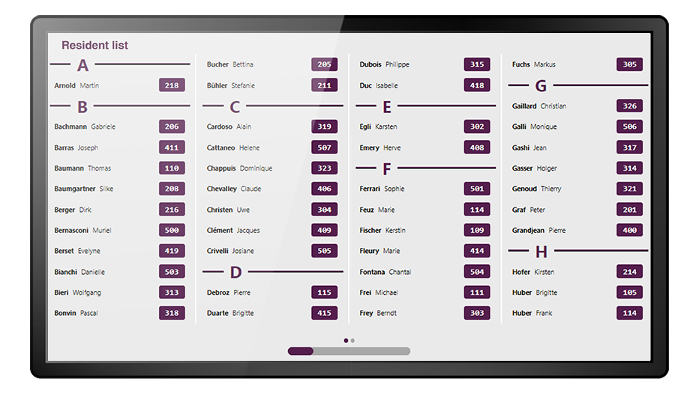
Task: Choose room badge 303 for Frey Berndt
Action: coord(477,313)
